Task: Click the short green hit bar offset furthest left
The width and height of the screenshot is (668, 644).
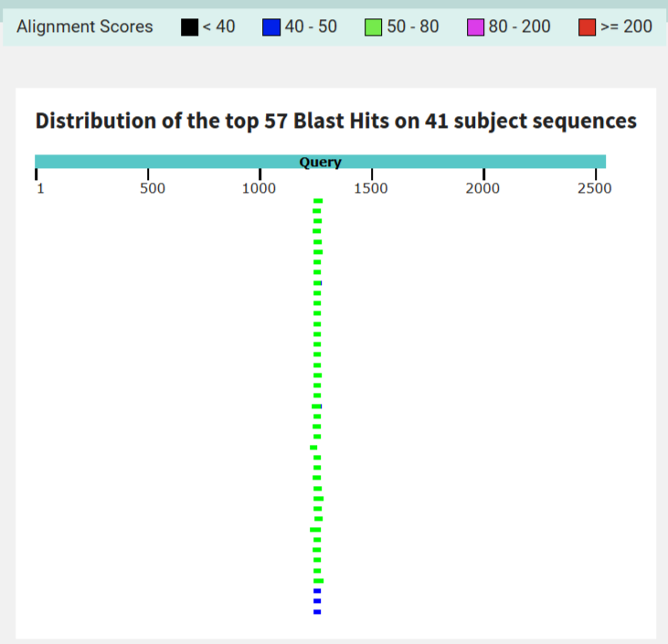Action: point(314,448)
